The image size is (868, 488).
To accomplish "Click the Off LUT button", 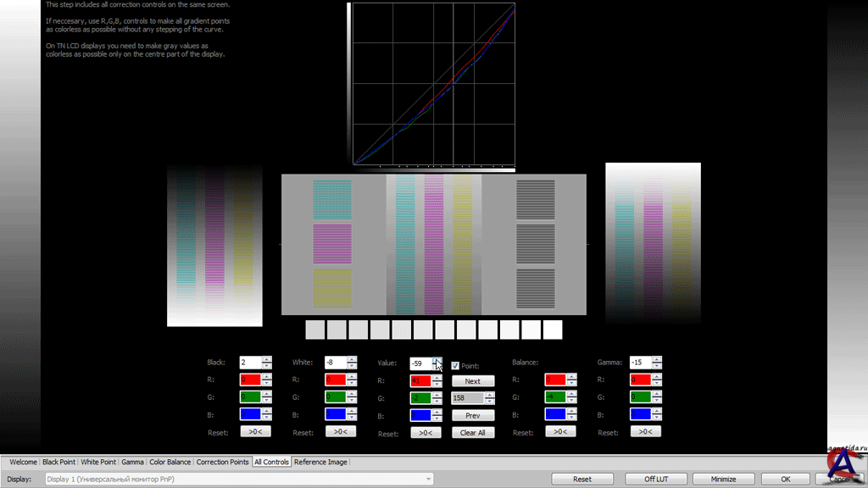I will 655,479.
